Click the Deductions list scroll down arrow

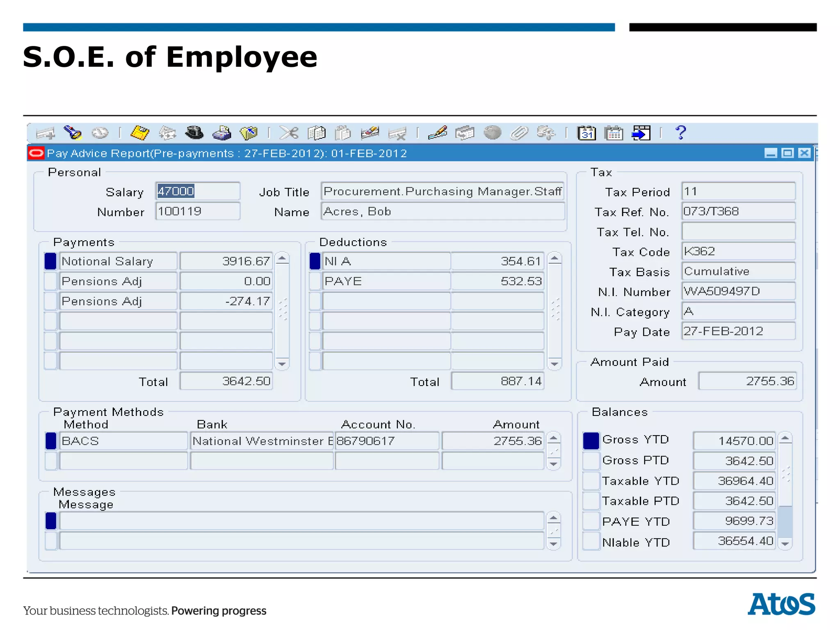pyautogui.click(x=555, y=364)
